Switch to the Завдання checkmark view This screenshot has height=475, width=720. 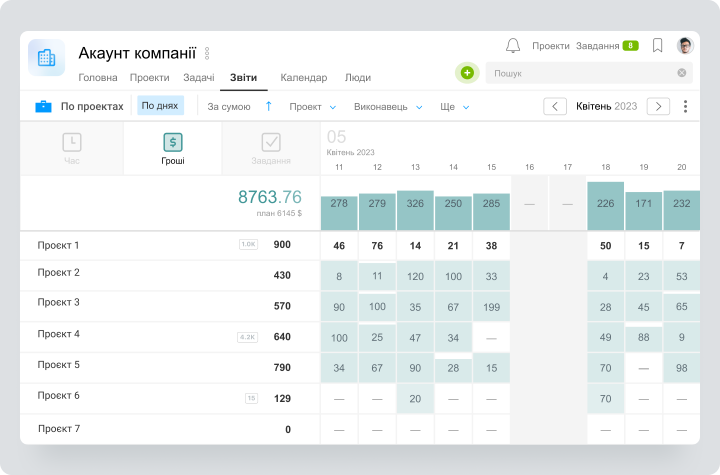271,148
